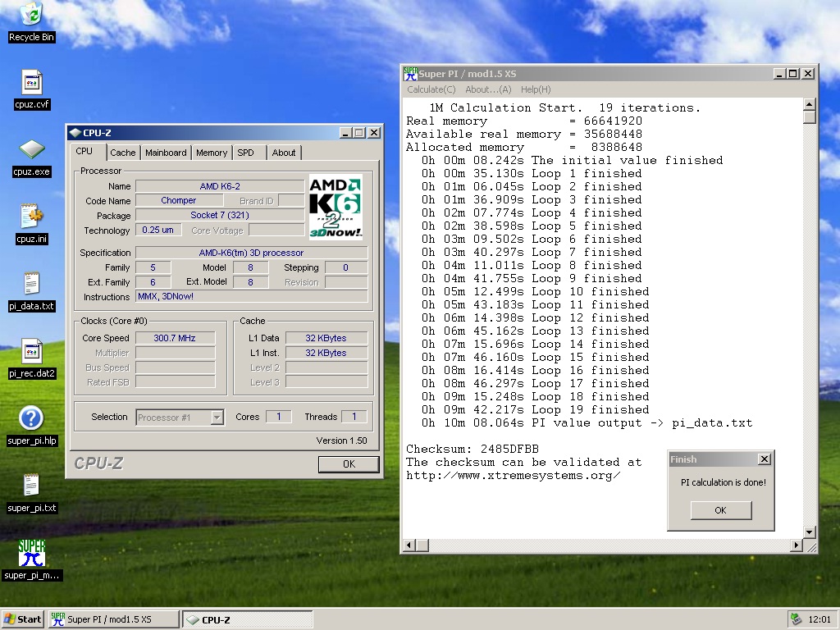Click Super PI horizontal scrollbar left arrow

(409, 546)
